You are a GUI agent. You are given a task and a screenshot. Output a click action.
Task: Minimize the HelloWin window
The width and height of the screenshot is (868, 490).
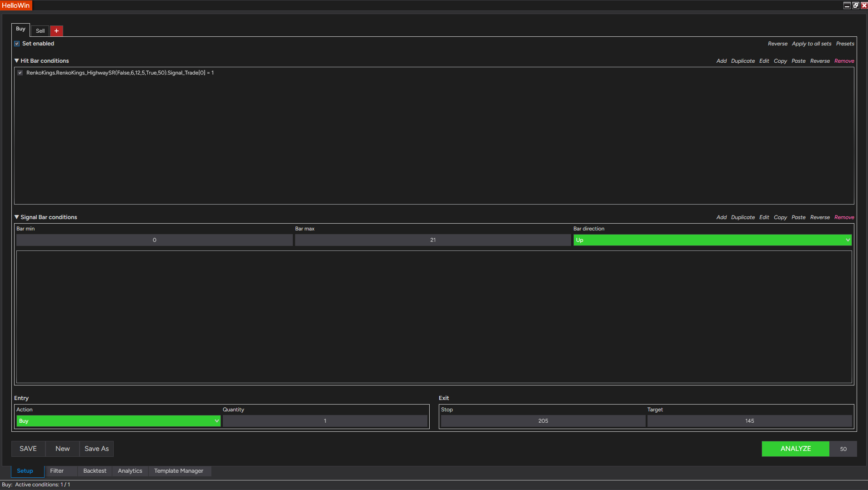[847, 5]
